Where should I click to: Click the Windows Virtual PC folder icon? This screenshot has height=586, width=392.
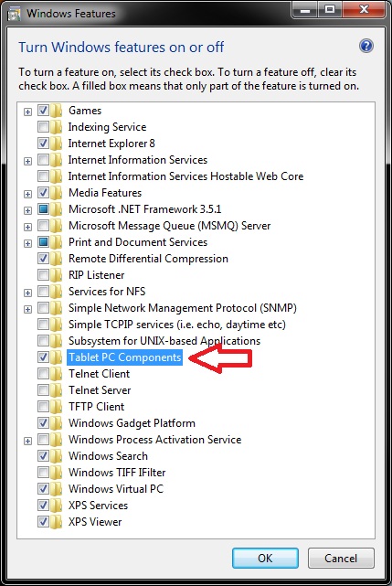tap(57, 489)
